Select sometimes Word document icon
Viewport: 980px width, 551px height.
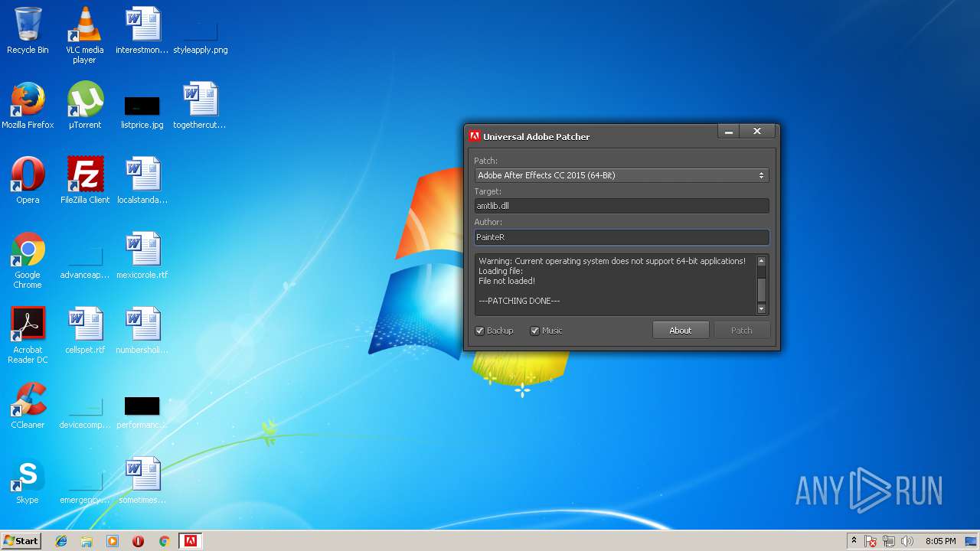click(142, 481)
